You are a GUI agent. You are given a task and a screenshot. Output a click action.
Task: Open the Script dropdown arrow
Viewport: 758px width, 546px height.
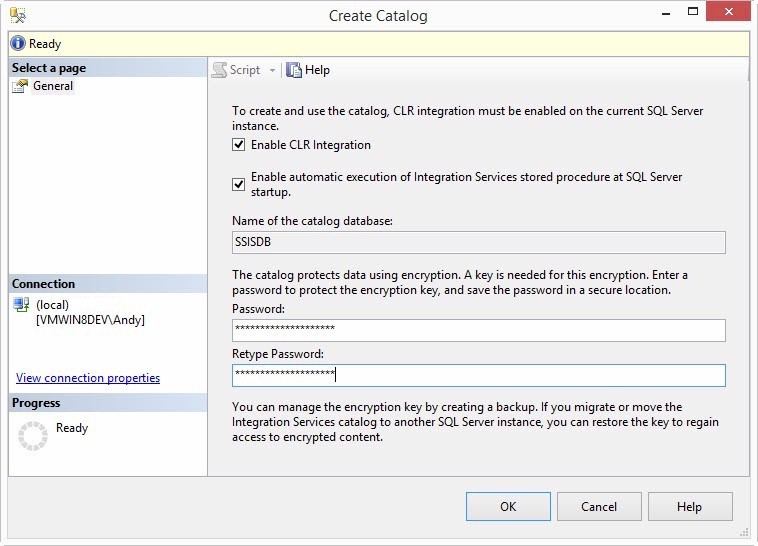273,70
